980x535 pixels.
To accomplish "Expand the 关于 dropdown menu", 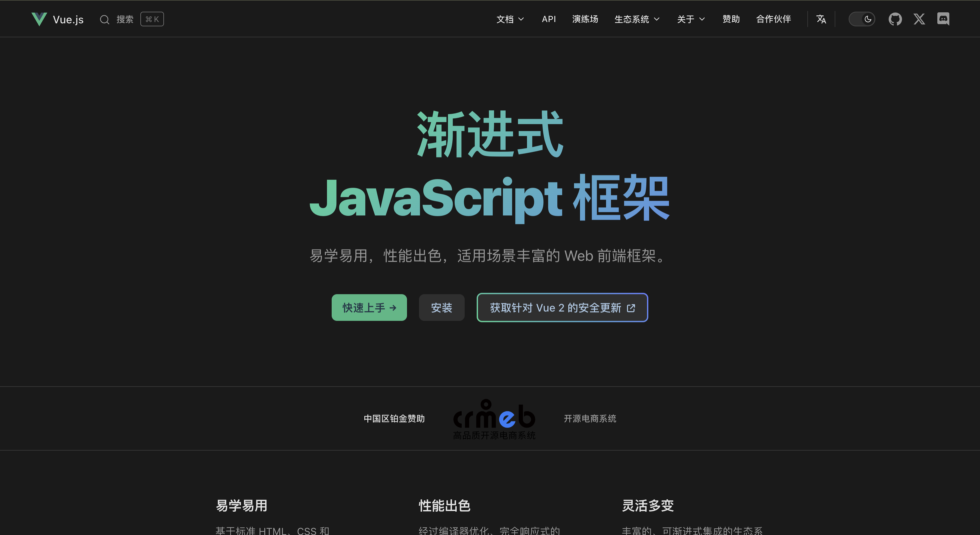I will (690, 19).
